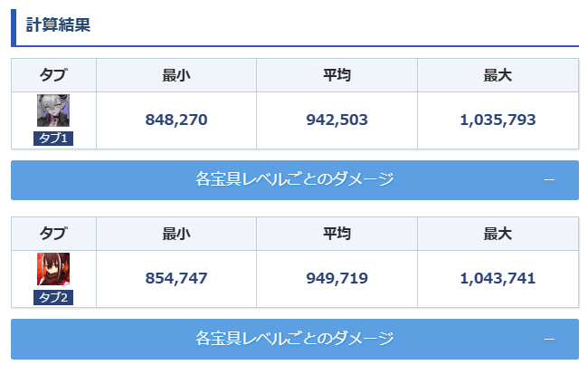Click the 平均 header in the second table
This screenshot has width=588, height=365.
click(337, 234)
